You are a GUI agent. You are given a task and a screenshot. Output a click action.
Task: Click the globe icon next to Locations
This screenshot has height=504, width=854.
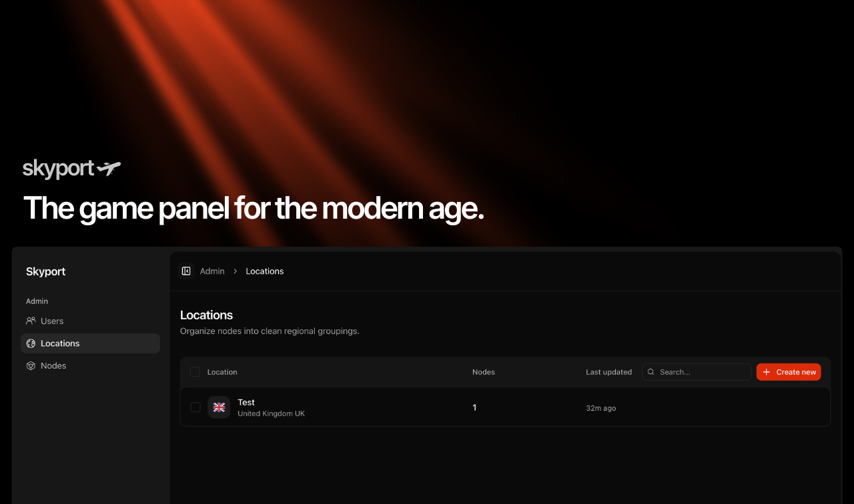31,343
